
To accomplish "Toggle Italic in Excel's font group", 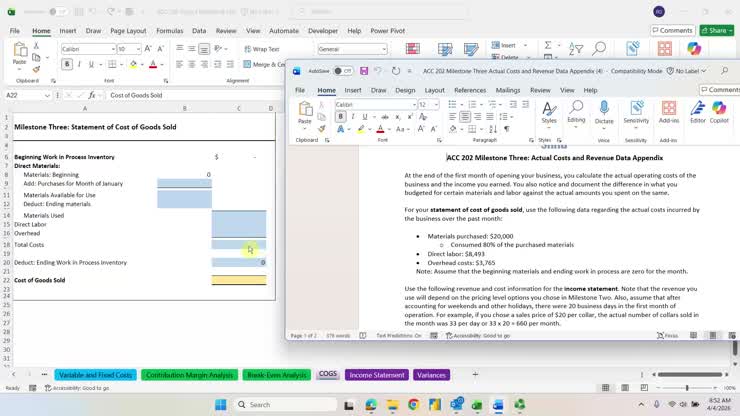I will 79,64.
